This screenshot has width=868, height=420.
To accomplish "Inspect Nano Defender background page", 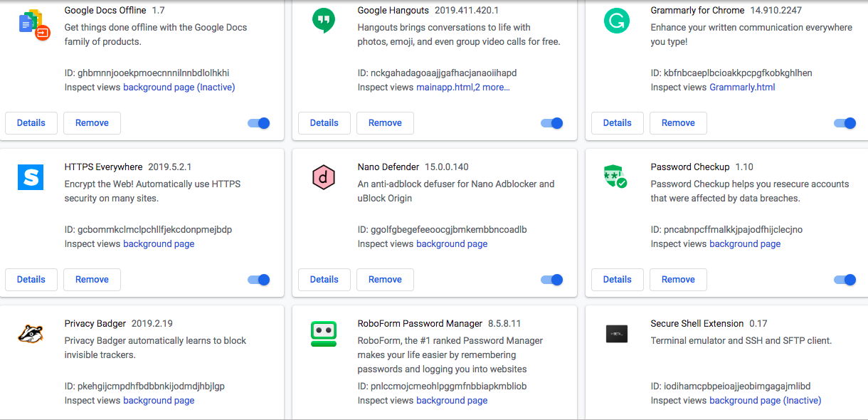I will [x=452, y=244].
